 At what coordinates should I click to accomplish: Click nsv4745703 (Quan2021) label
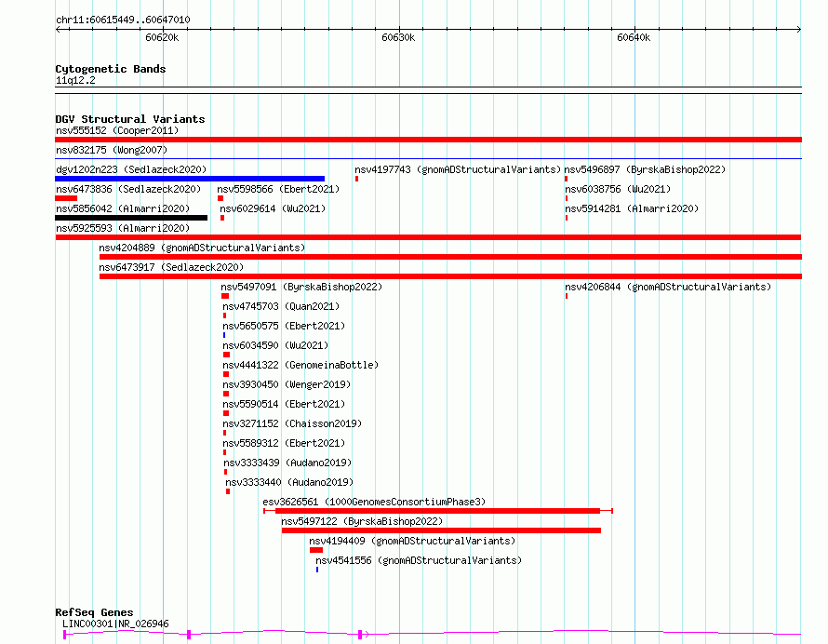[x=281, y=306]
